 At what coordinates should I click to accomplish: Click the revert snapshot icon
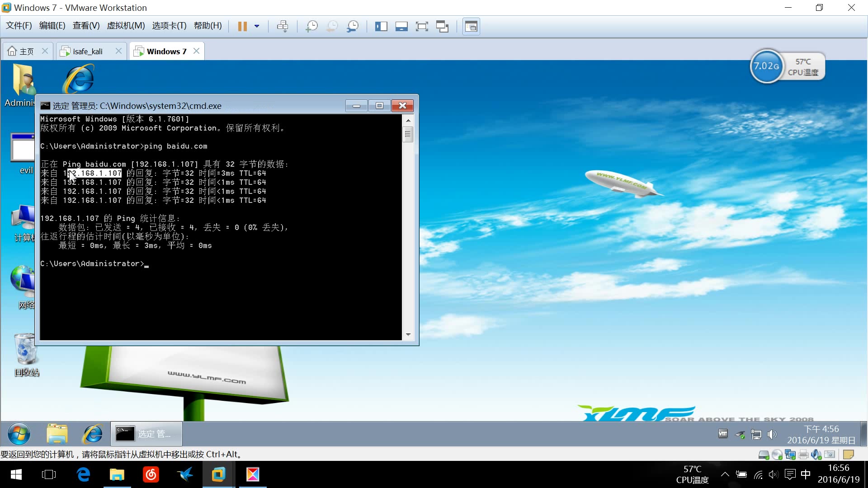click(x=332, y=26)
